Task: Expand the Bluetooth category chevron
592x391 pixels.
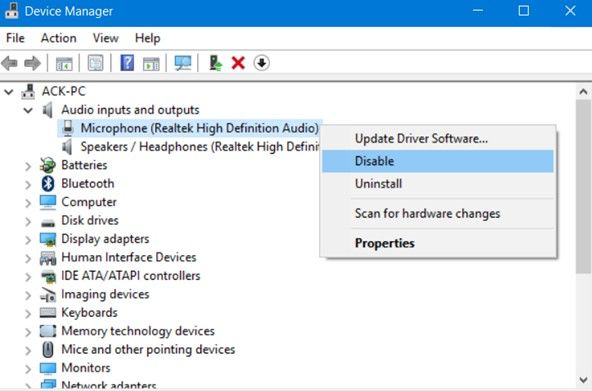Action: pos(28,185)
